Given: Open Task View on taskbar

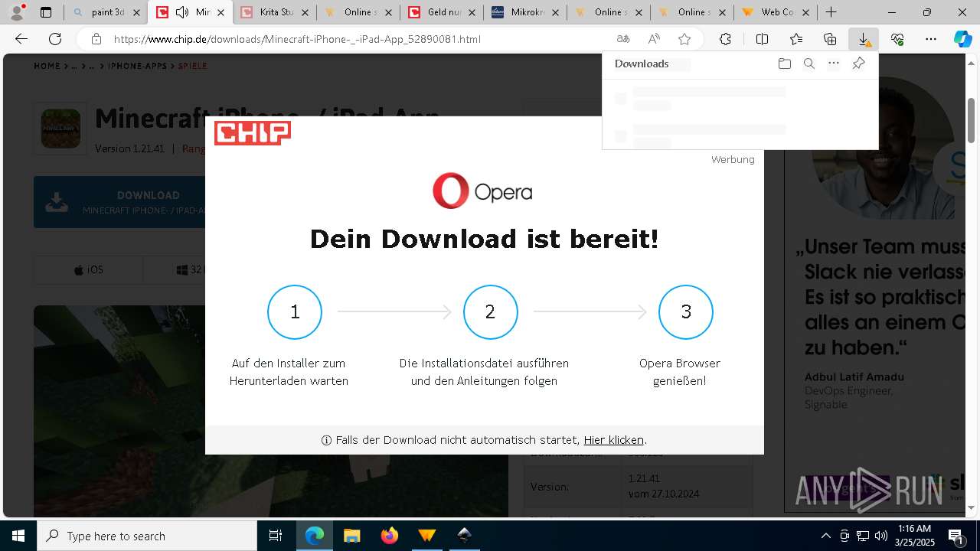Looking at the screenshot, I should pyautogui.click(x=276, y=536).
